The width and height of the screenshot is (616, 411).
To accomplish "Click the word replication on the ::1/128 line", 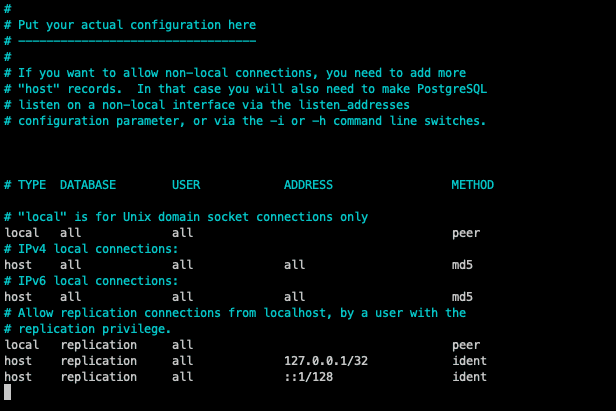I will (x=98, y=377).
